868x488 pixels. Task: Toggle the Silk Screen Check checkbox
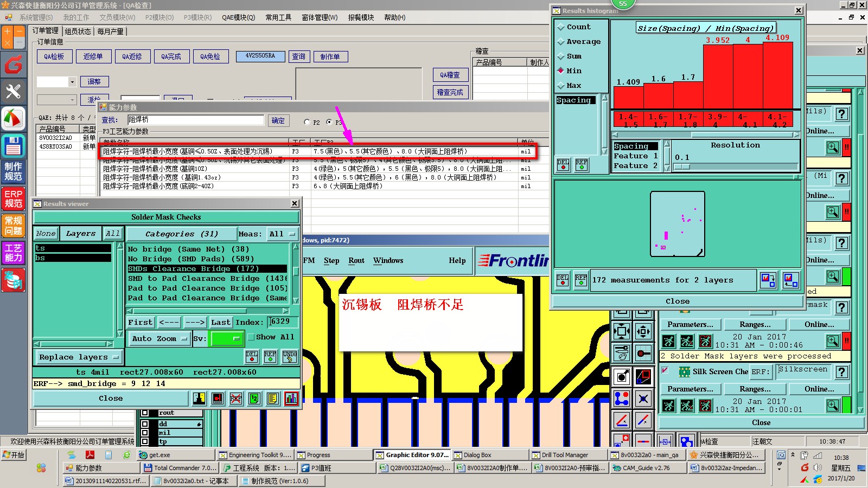(x=665, y=371)
